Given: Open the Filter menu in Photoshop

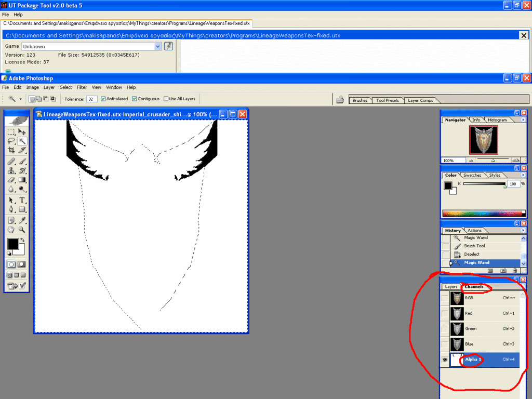Looking at the screenshot, I should (x=82, y=87).
